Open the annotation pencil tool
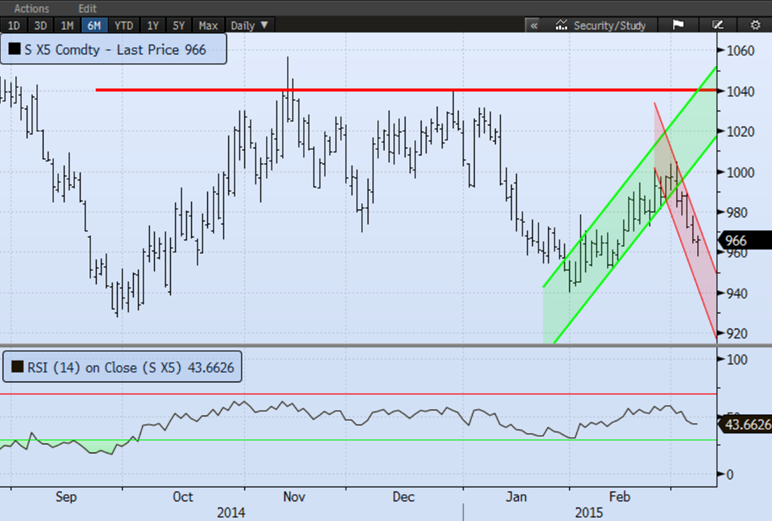The height and width of the screenshot is (521, 772). click(x=717, y=25)
